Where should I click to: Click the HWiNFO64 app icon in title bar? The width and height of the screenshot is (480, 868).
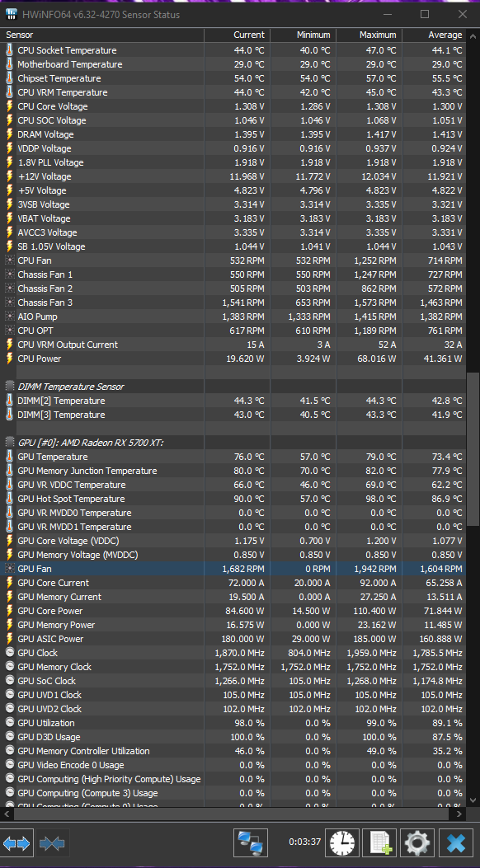pyautogui.click(x=10, y=14)
